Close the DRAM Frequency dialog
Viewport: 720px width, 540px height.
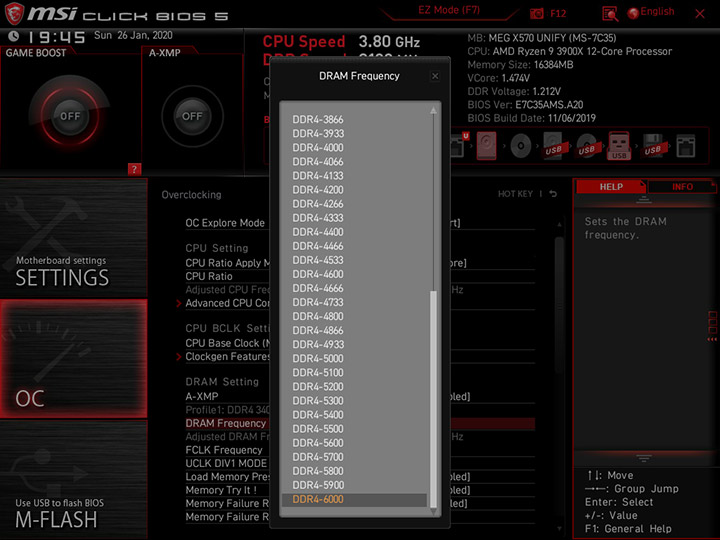click(x=435, y=76)
